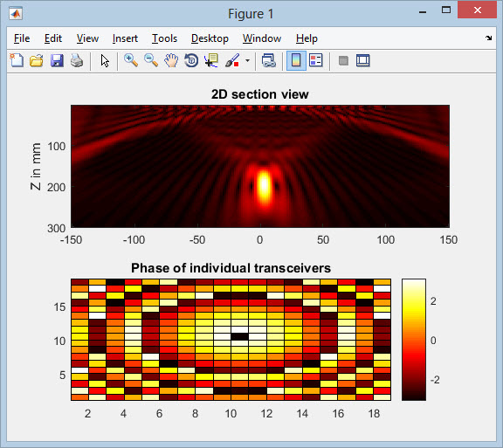This screenshot has height=448, width=503.
Task: Open the Tools menu
Action: 164,38
